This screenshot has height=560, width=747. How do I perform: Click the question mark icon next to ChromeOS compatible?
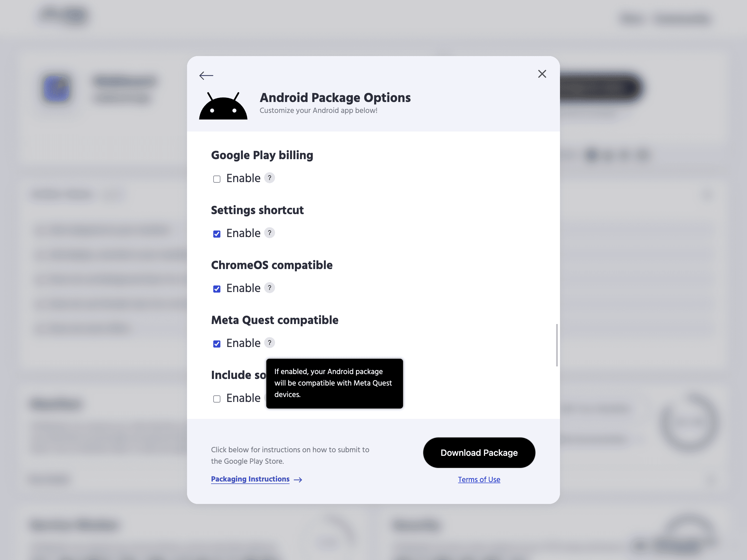(269, 288)
